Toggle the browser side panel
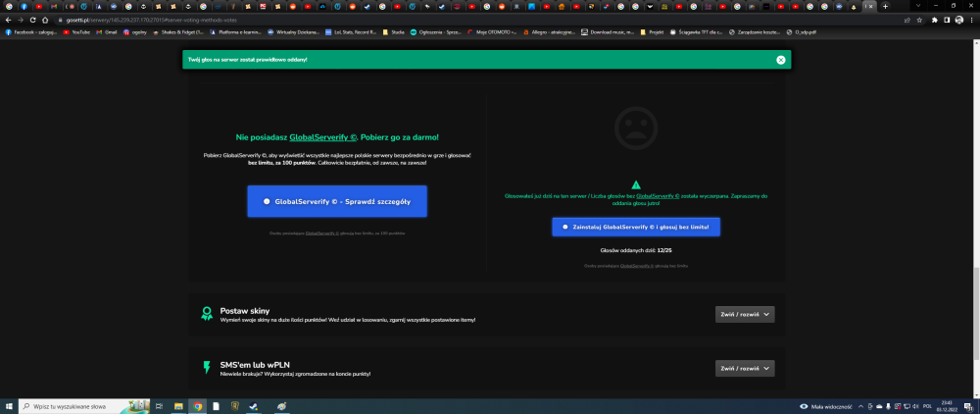Viewport: 980px width, 414px height. (947, 20)
